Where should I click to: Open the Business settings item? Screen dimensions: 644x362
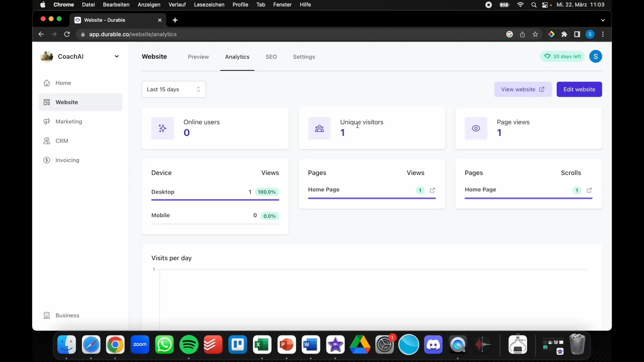(x=80, y=315)
